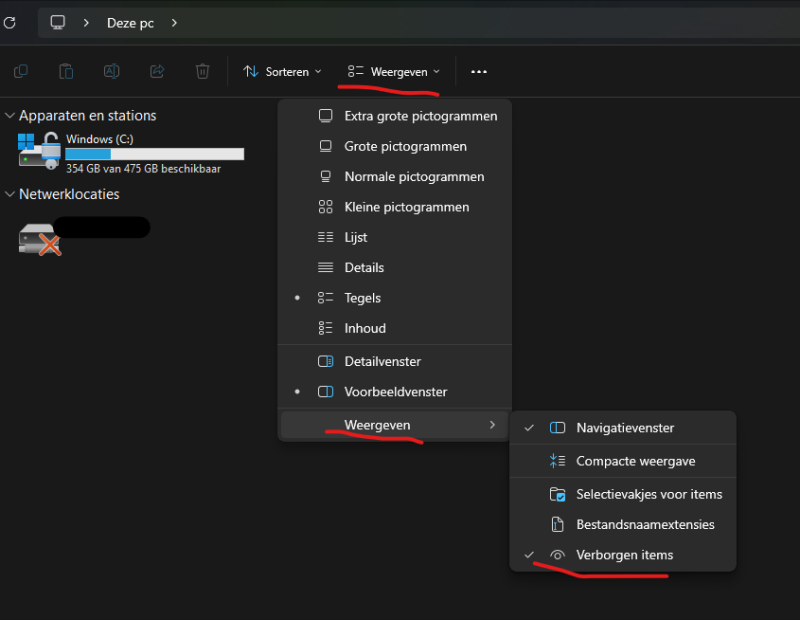Enable Bestandsnaamextensies option
This screenshot has width=800, height=620.
[x=645, y=524]
